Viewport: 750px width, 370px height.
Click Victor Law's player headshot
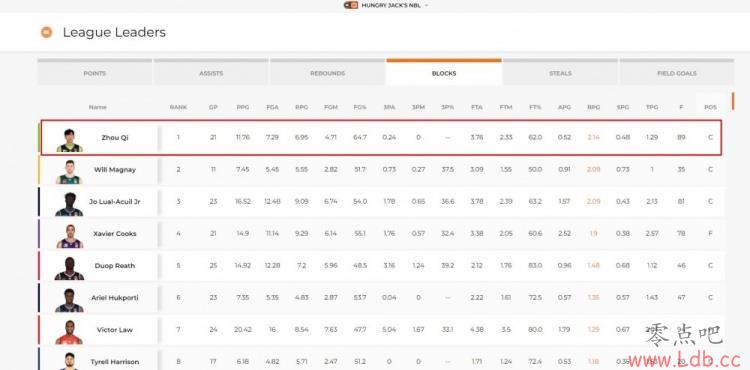(69, 332)
